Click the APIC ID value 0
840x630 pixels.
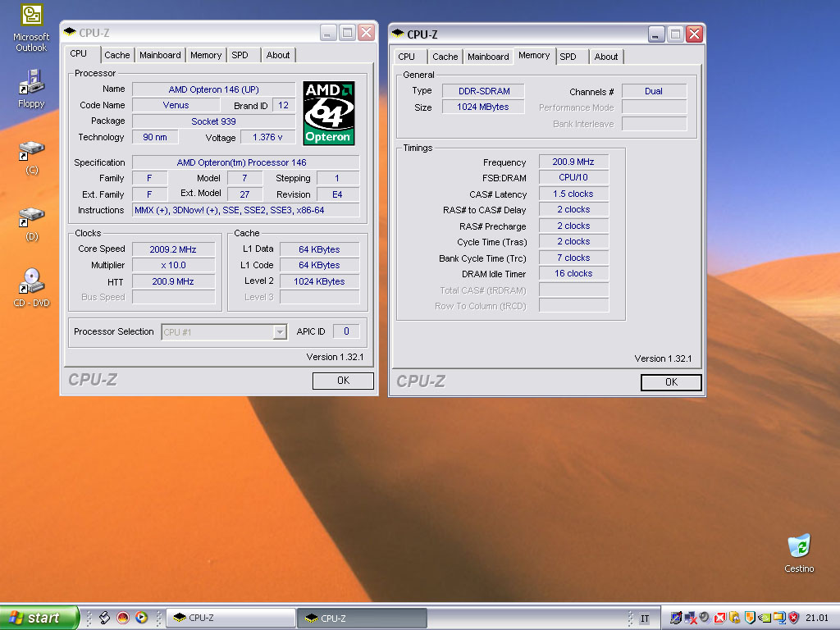(x=346, y=331)
